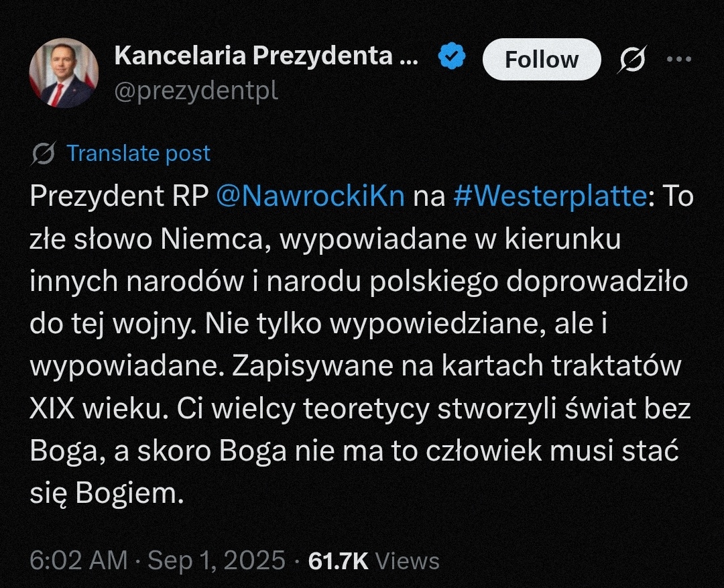Click the Grok icon beside Follow

(632, 60)
